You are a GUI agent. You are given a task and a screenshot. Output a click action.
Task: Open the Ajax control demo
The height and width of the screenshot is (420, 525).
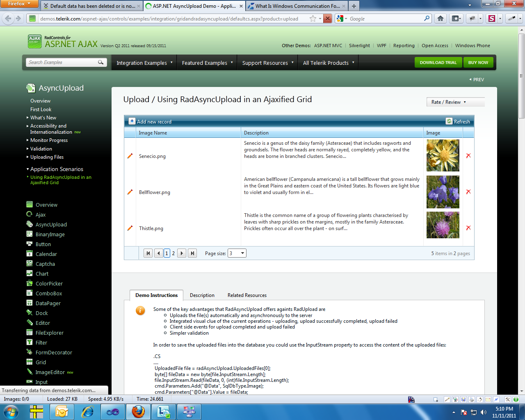pos(41,215)
